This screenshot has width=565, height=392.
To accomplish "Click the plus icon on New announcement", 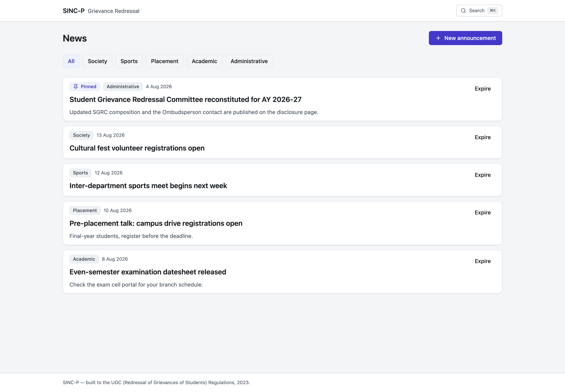I will point(438,38).
